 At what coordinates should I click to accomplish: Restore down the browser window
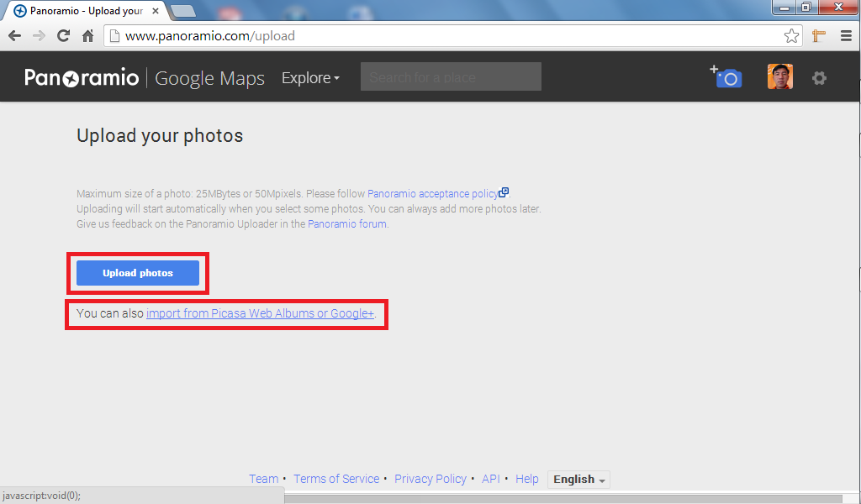[806, 7]
